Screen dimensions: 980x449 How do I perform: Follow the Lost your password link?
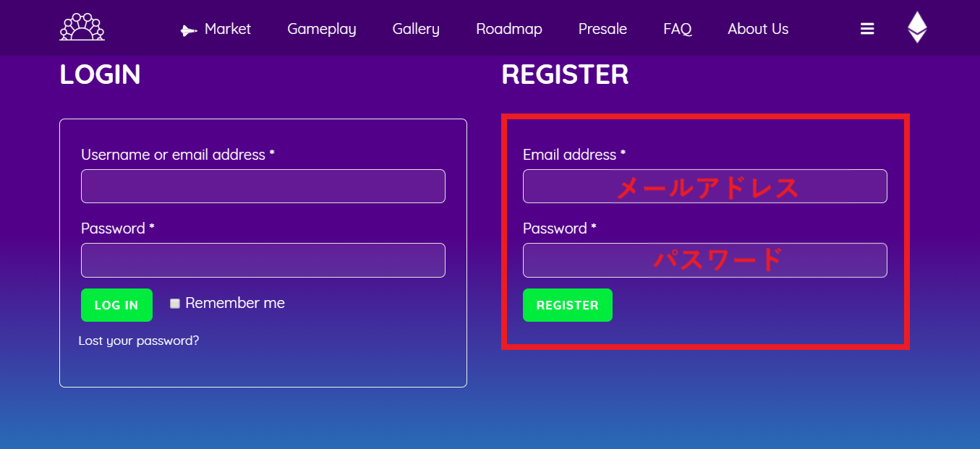139,341
